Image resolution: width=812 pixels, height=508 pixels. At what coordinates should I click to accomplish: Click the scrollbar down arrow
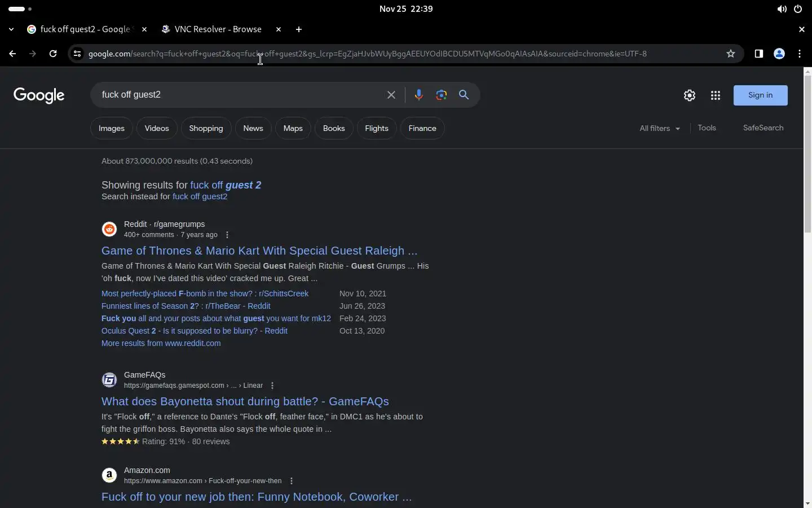click(x=807, y=503)
